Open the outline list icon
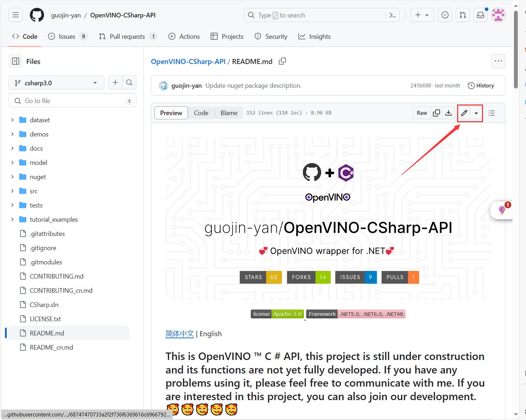 (492, 113)
